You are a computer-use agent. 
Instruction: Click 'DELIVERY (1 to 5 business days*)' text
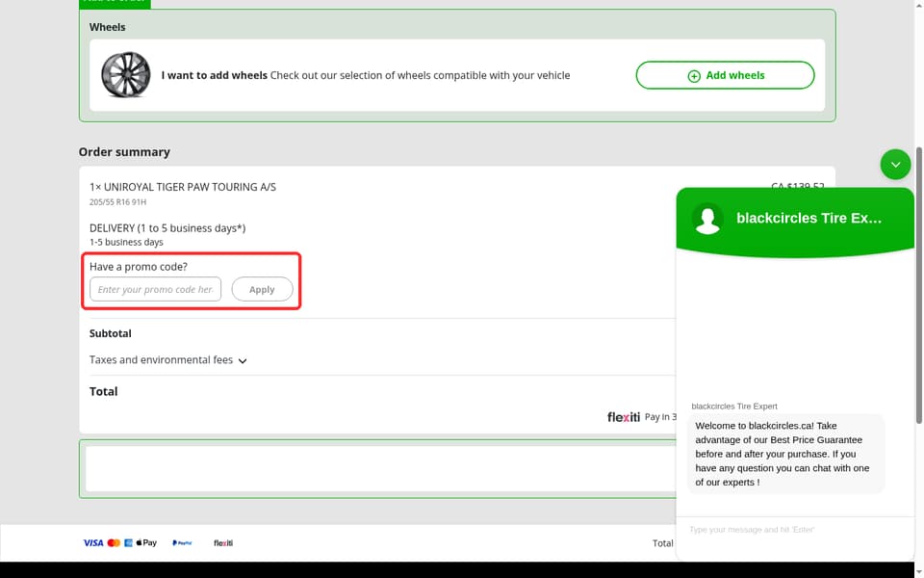tap(167, 228)
